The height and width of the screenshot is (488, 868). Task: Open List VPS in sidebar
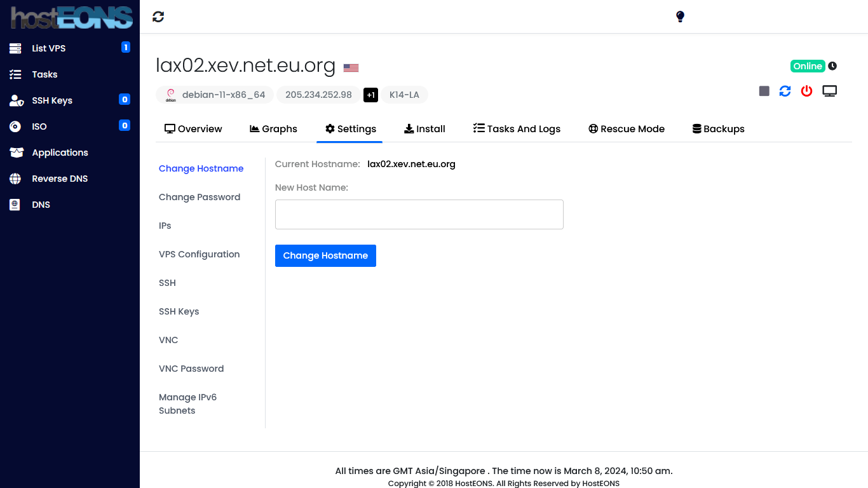49,48
